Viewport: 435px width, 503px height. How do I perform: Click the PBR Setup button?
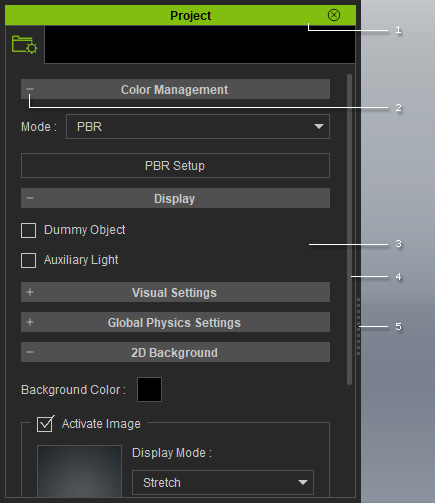[x=175, y=165]
